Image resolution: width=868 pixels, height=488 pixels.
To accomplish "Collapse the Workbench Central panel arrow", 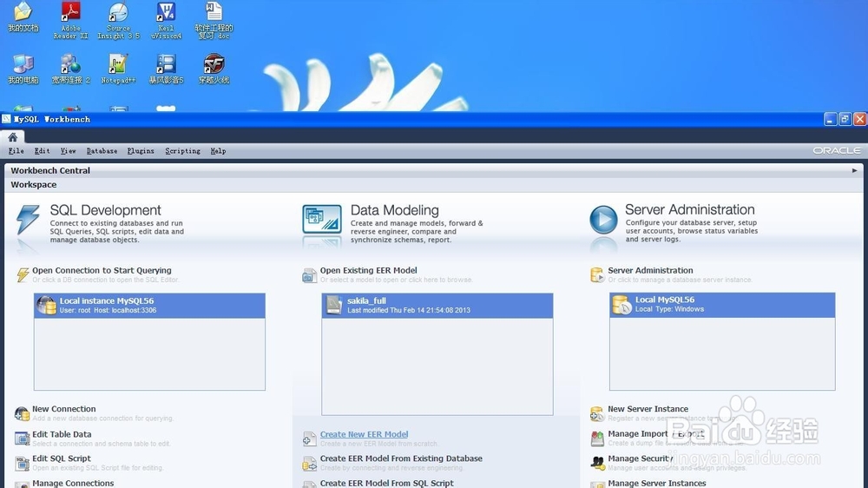I will (x=854, y=170).
